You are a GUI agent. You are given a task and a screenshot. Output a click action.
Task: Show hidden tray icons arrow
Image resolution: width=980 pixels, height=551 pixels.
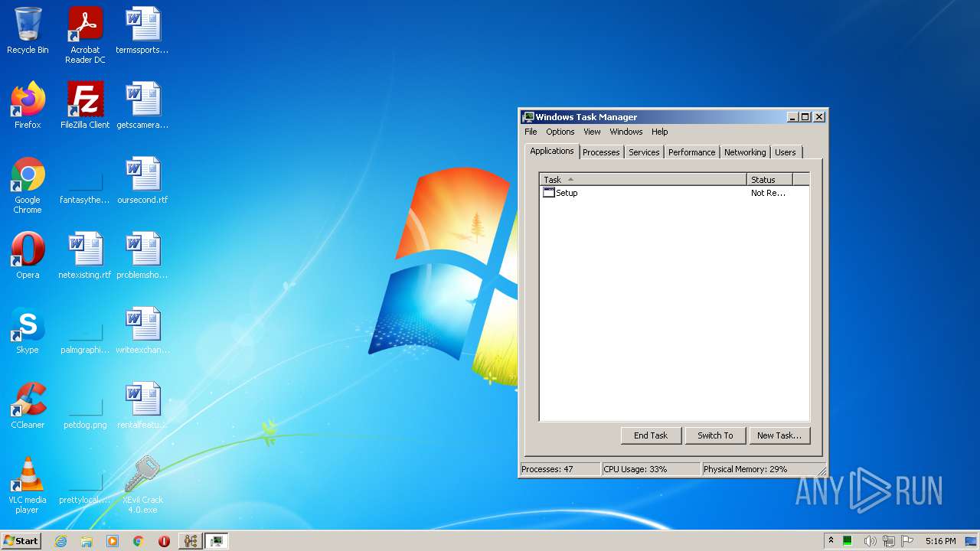(831, 541)
